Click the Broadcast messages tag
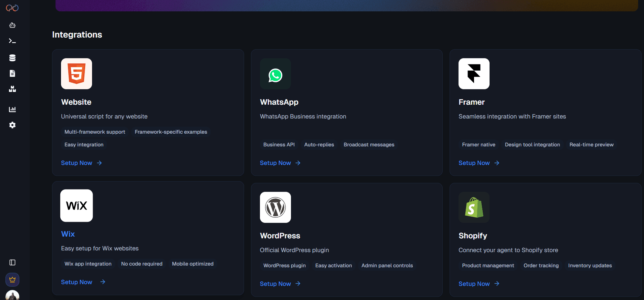Image resolution: width=644 pixels, height=300 pixels. coord(369,145)
